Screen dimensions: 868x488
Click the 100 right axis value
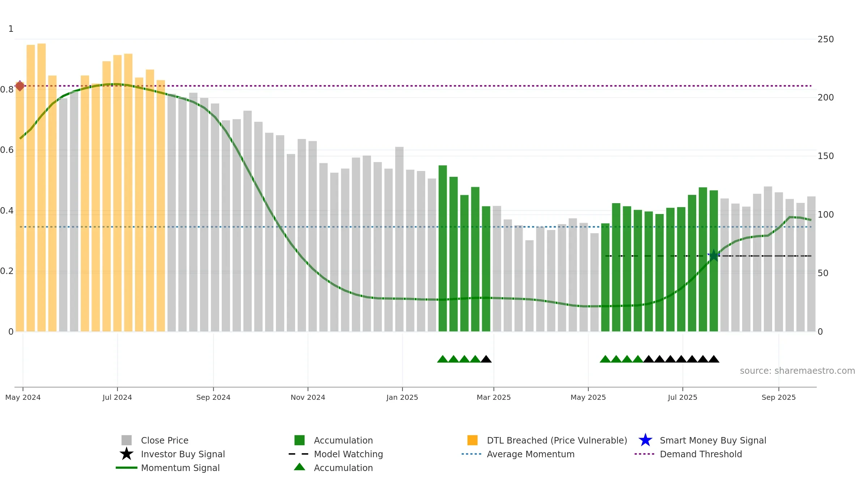[x=826, y=214]
